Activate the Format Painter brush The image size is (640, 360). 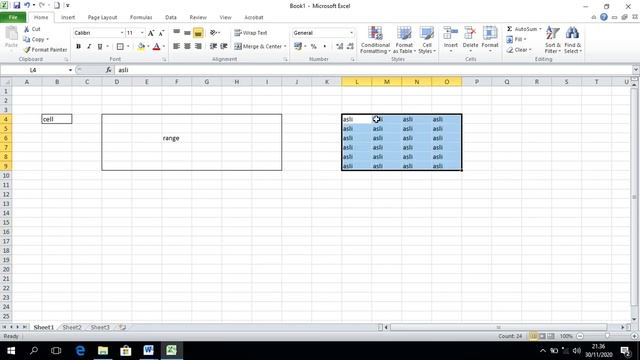pos(27,49)
